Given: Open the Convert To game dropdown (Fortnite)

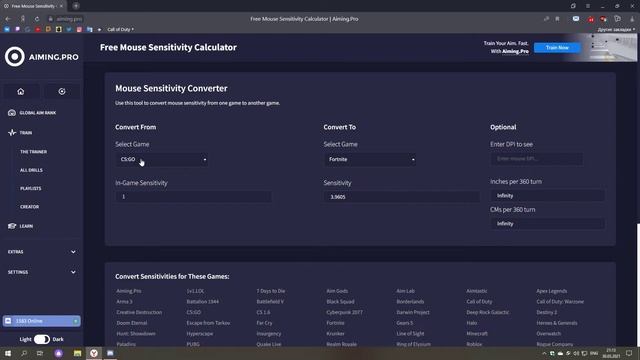Looking at the screenshot, I should click(371, 160).
